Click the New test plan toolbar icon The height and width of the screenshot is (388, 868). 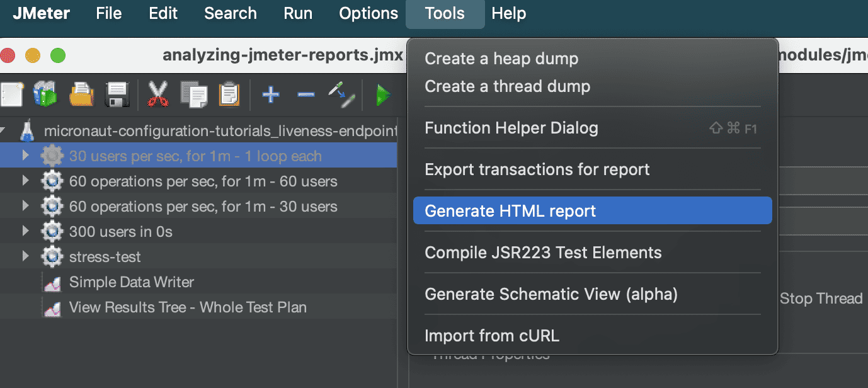[11, 94]
